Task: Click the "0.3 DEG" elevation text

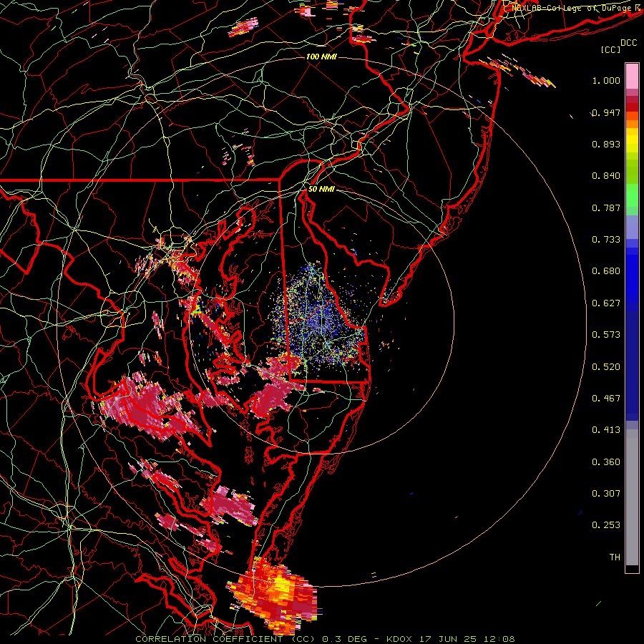Action: click(345, 639)
